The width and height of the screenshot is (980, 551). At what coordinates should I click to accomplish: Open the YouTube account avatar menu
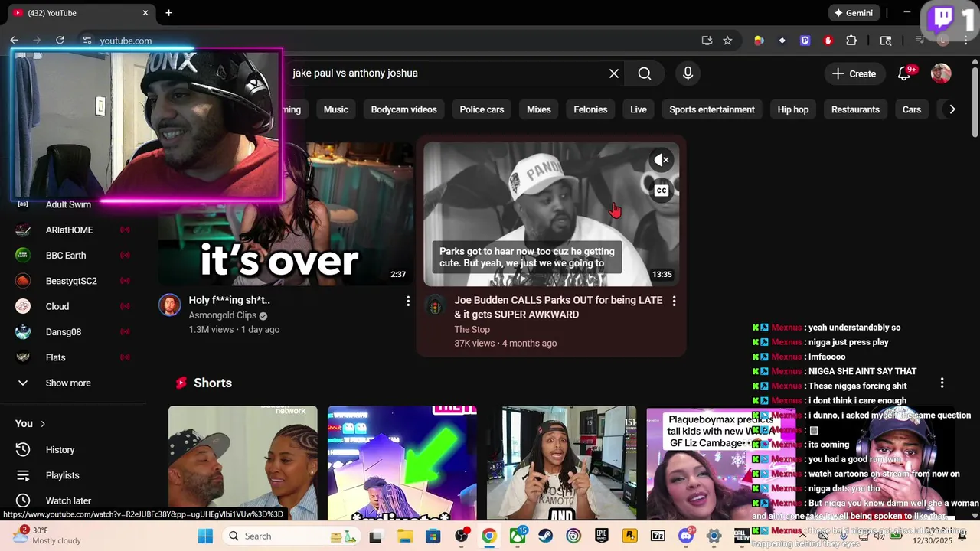941,73
